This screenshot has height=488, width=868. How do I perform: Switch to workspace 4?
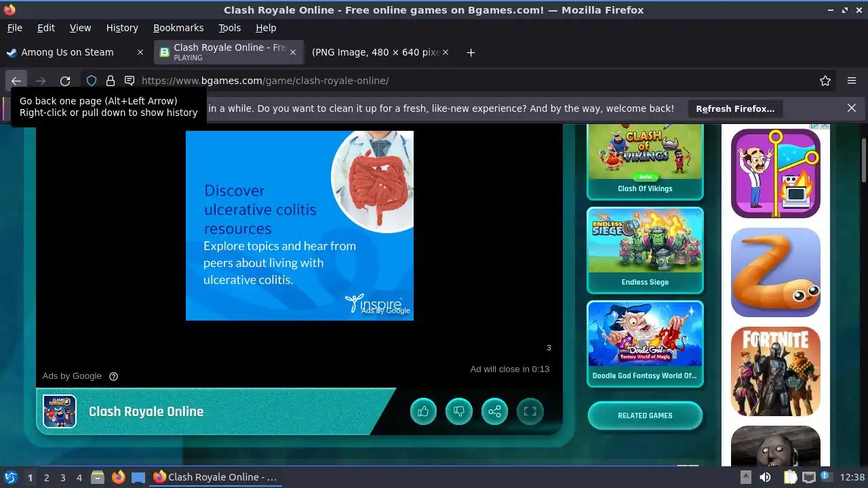pyautogui.click(x=79, y=477)
